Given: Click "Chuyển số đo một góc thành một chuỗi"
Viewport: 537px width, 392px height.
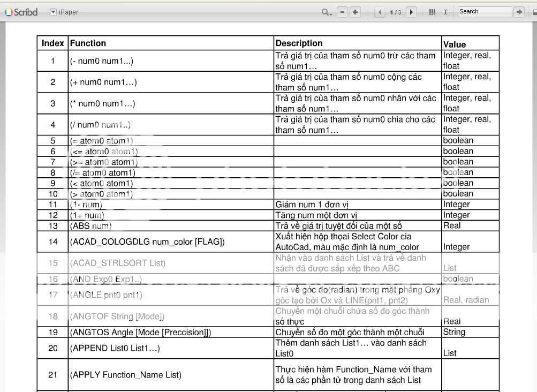Looking at the screenshot, I should click(x=350, y=333).
